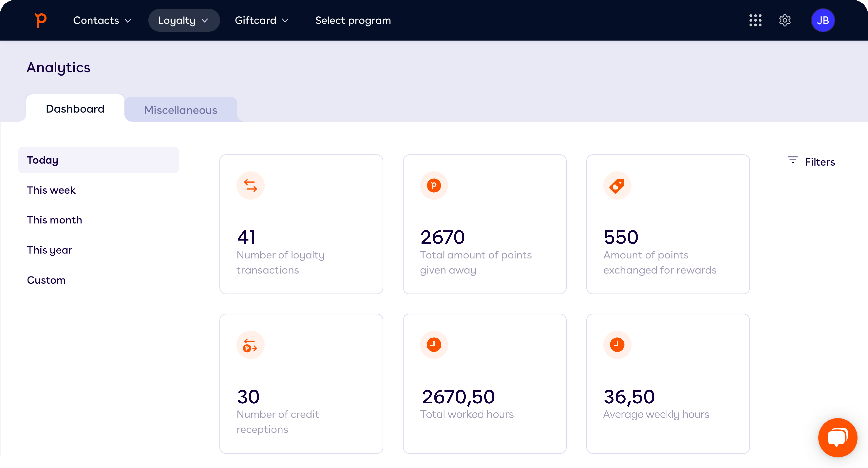Open the apps grid icon in the navbar

[x=755, y=20]
